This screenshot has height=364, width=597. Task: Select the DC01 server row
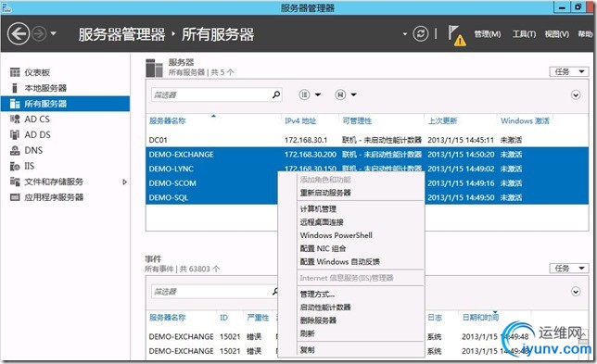[x=367, y=140]
